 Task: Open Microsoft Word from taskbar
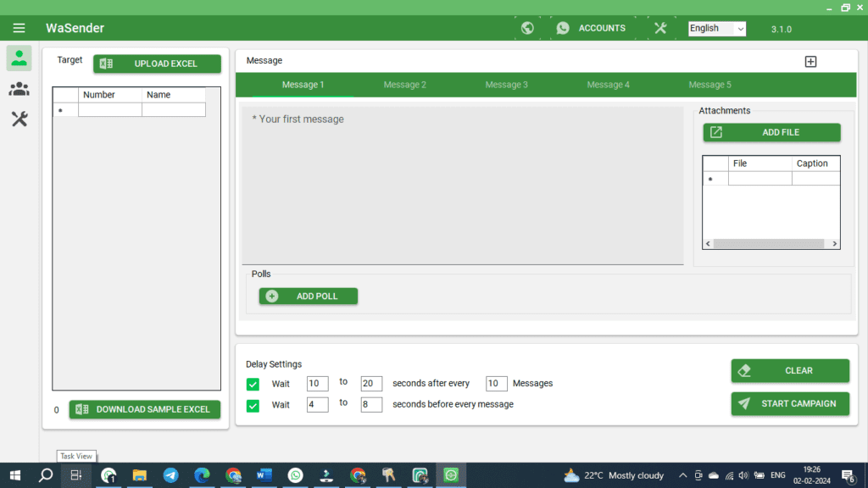coord(264,475)
